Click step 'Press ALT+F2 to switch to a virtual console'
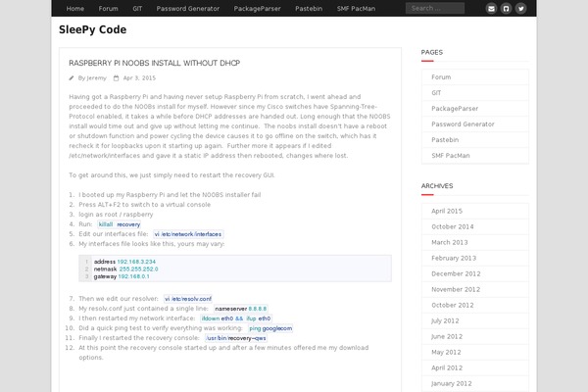588x392 pixels. (145, 205)
